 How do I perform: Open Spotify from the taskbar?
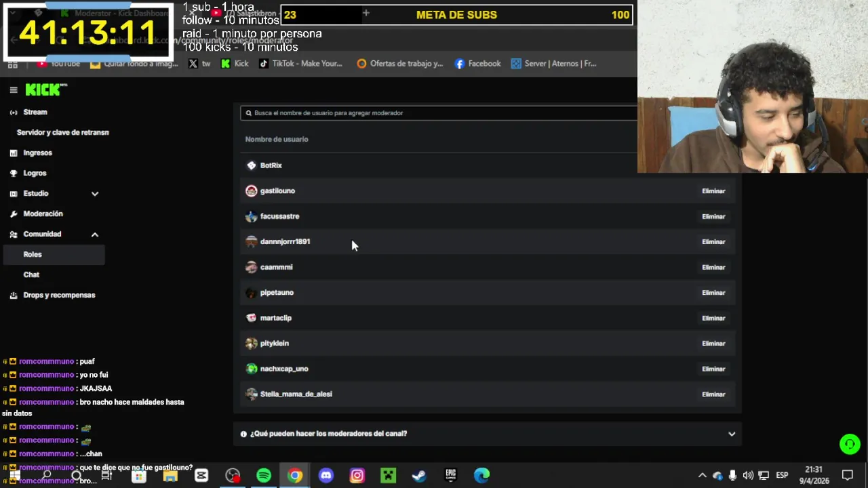point(264,476)
